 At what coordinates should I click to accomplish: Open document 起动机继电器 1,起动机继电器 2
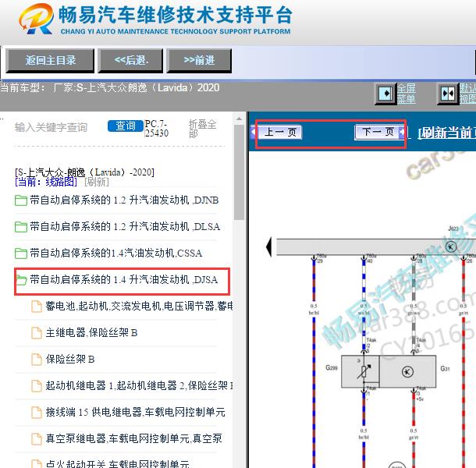pyautogui.click(x=139, y=385)
